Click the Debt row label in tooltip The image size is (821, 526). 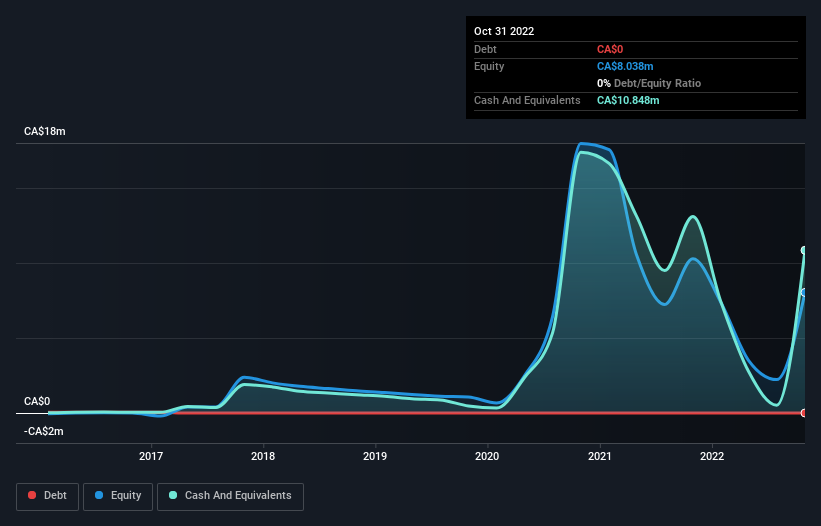(x=485, y=49)
